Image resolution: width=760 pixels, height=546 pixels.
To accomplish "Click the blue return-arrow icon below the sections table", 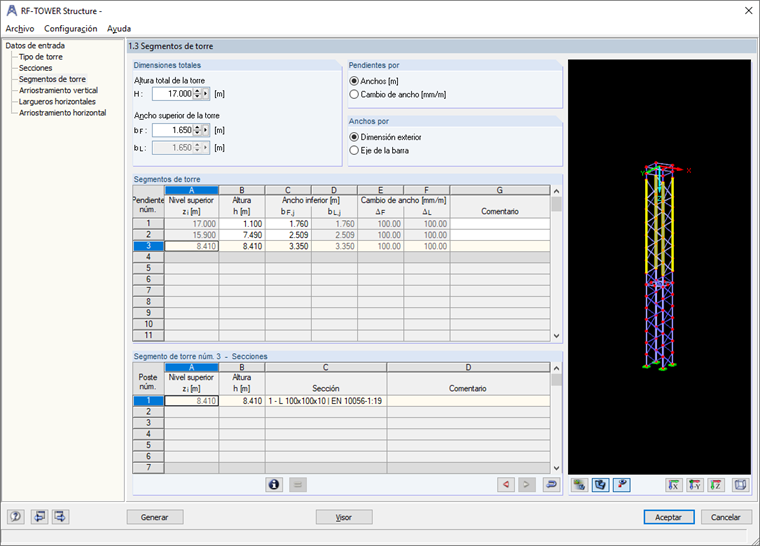I will coord(551,484).
